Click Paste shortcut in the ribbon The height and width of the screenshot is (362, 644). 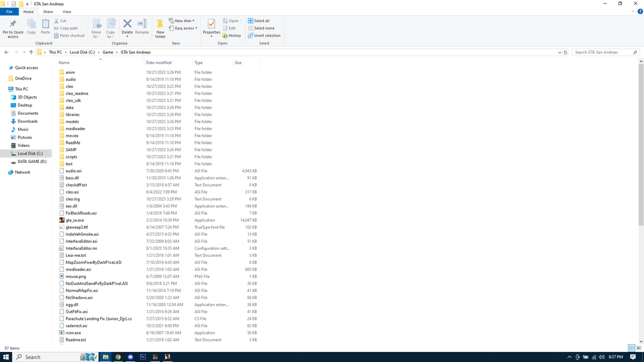[69, 36]
